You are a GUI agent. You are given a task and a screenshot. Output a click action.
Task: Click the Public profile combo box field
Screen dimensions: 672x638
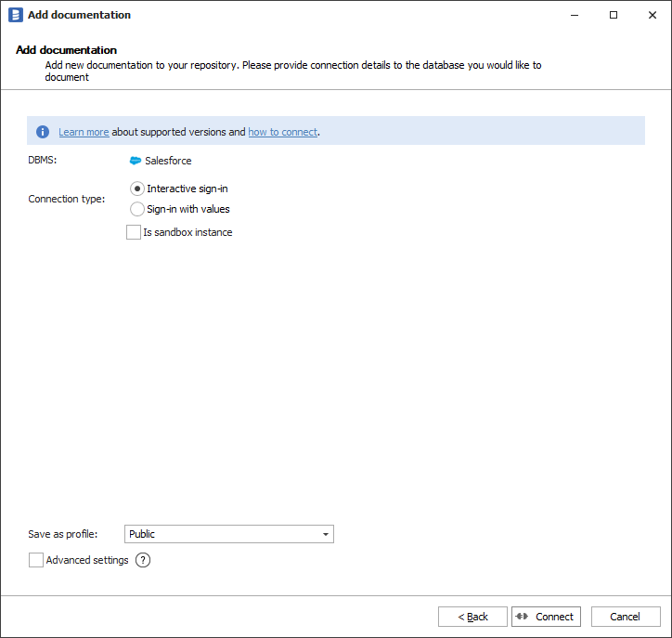pyautogui.click(x=221, y=534)
